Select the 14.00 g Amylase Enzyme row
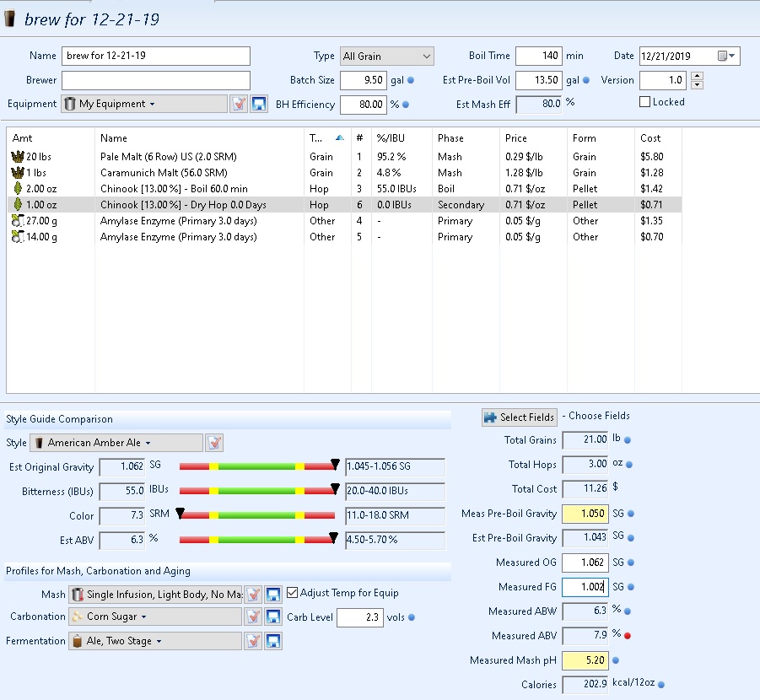 coord(344,236)
